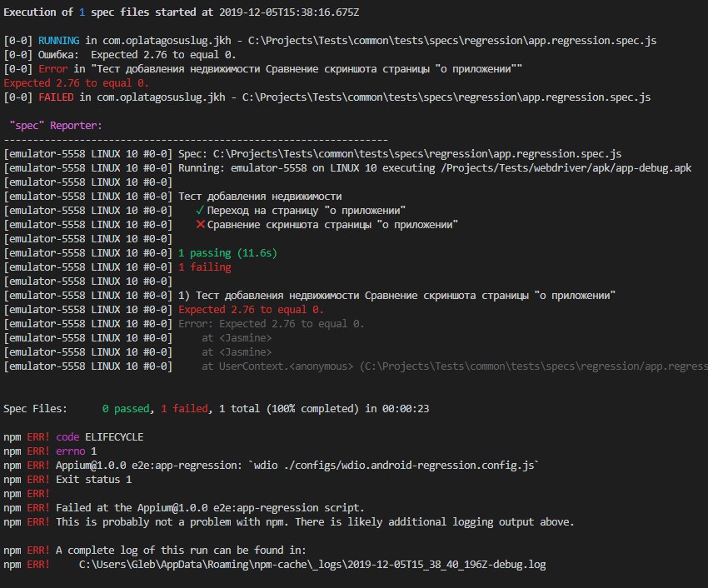Click the blue word RUNNING
Screen dimensions: 708x588
pyautogui.click(x=58, y=41)
